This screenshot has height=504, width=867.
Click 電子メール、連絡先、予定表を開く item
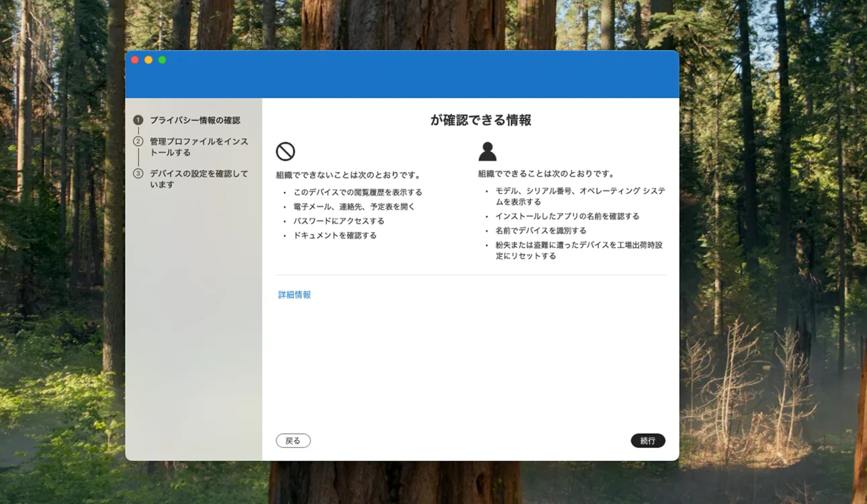tap(354, 206)
